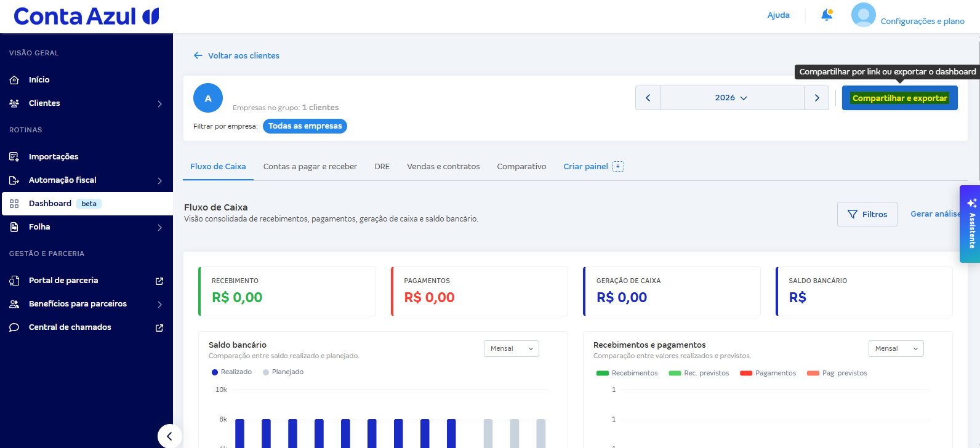The height and width of the screenshot is (448, 980).
Task: Toggle the Pag. previstos legend series
Action: 837,374
